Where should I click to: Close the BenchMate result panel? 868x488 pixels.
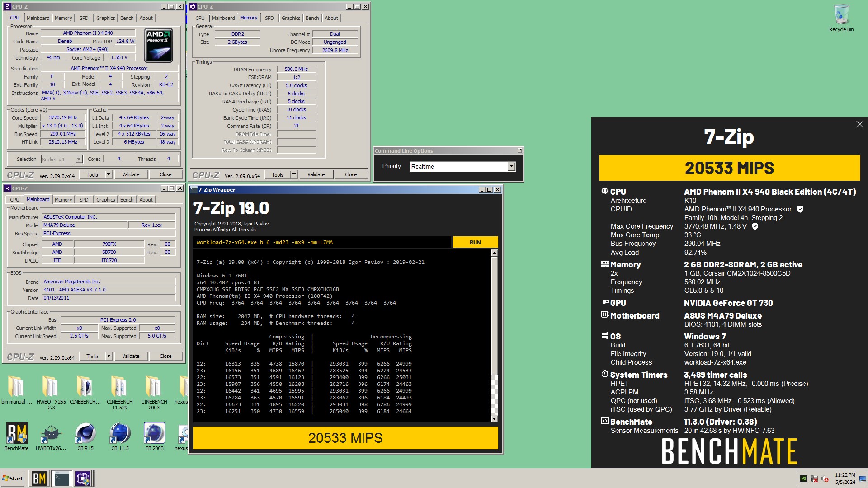(859, 124)
